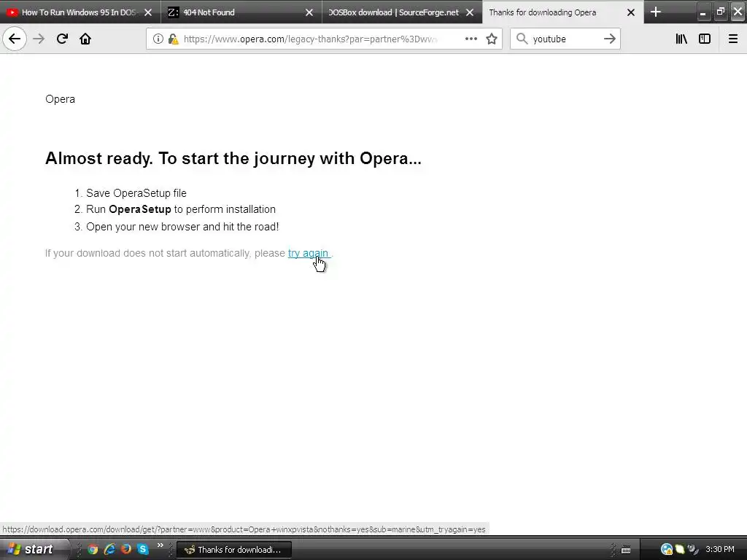Go to the Firefox home page
Screen dimensions: 747x560
coord(85,39)
